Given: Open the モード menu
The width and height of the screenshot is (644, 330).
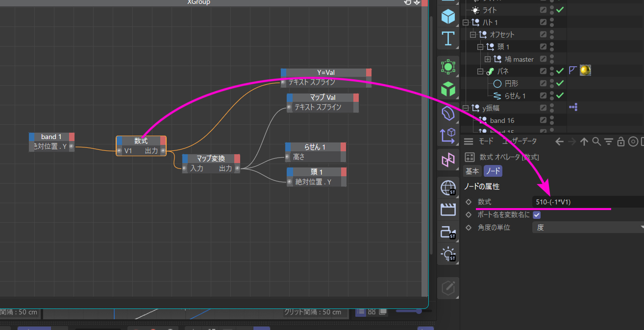Looking at the screenshot, I should (x=486, y=141).
